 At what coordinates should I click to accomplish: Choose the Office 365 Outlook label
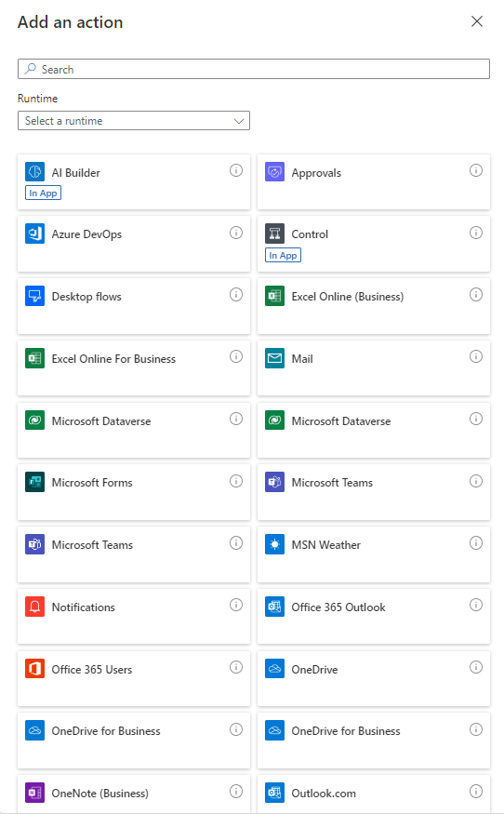(338, 607)
